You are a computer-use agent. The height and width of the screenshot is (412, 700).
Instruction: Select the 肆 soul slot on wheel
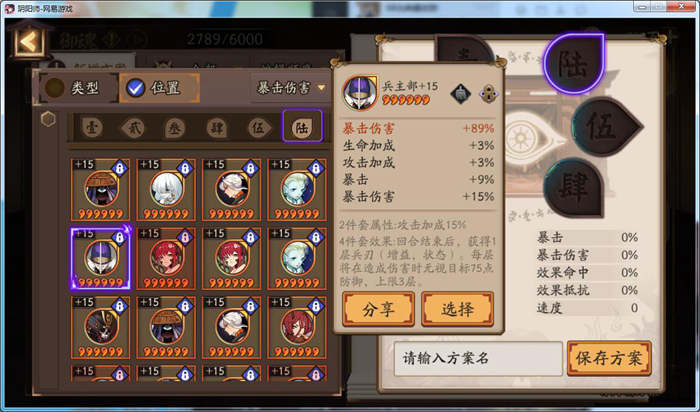(575, 187)
